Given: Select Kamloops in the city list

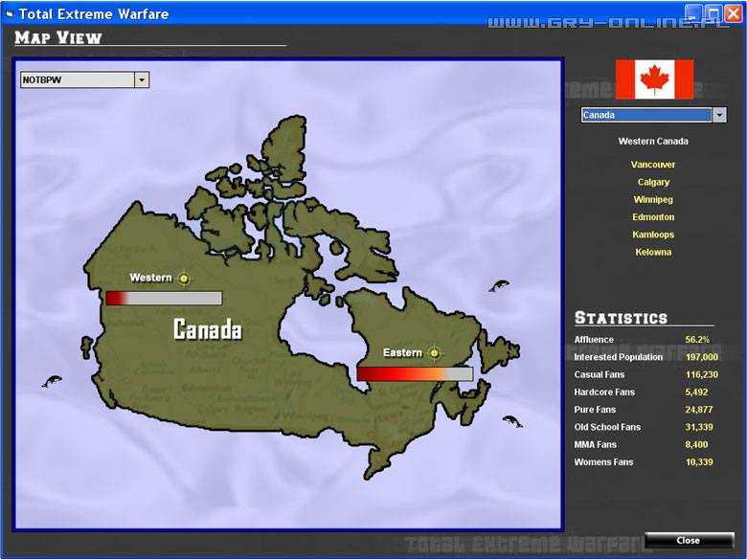Looking at the screenshot, I should [x=653, y=235].
